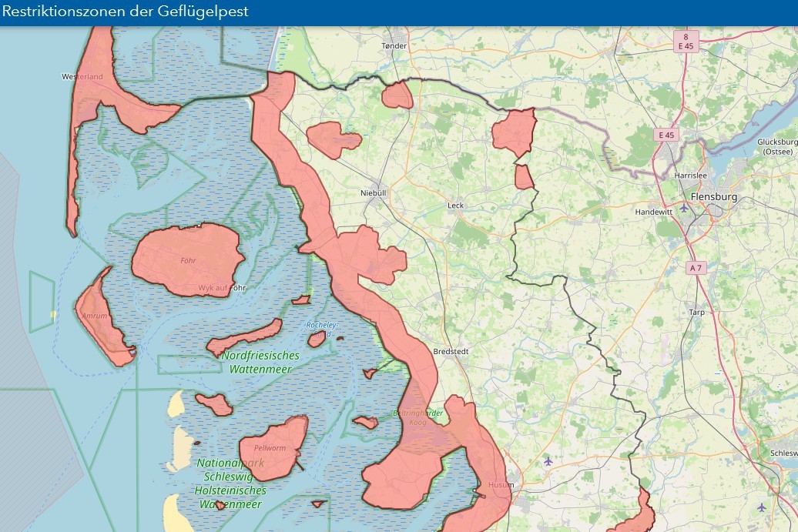Click the 8 E 45 road shield at top

(x=685, y=41)
